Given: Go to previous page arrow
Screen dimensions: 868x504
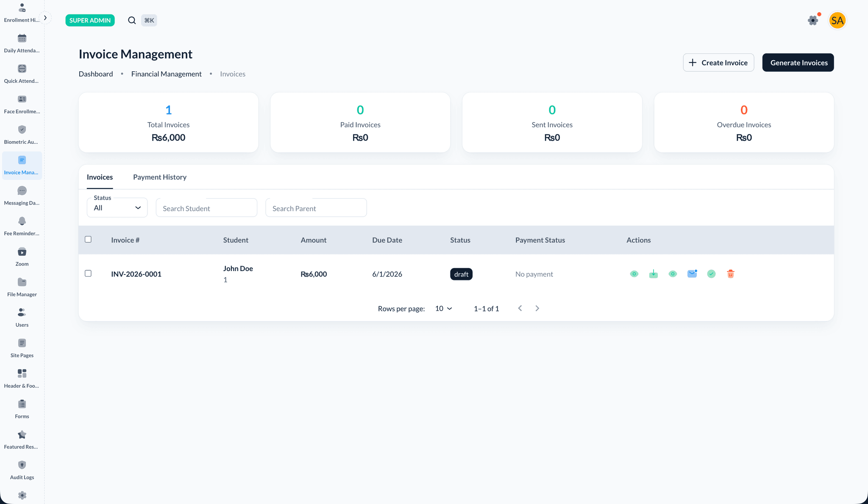Looking at the screenshot, I should [520, 308].
